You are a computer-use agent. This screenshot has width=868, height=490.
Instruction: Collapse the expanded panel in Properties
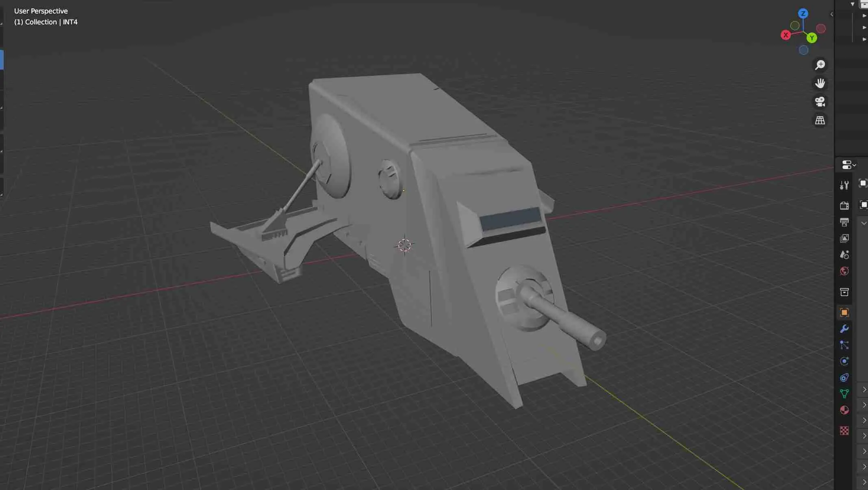tap(864, 223)
